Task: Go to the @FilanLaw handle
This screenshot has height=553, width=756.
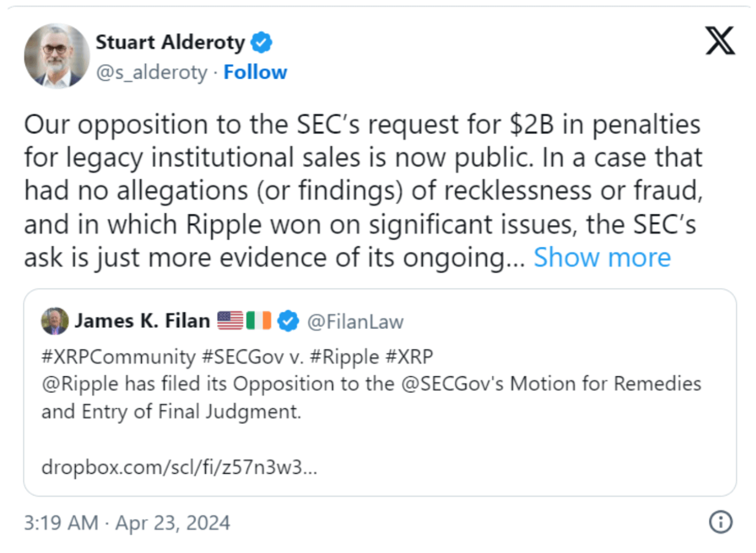Action: click(356, 321)
